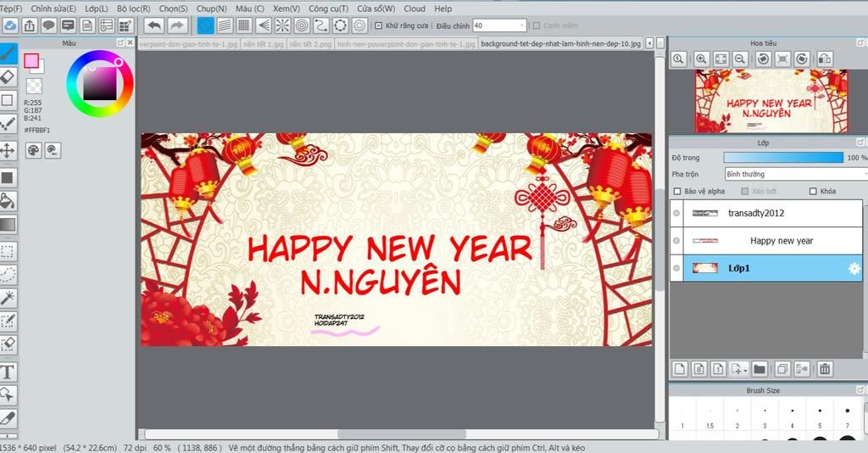Viewport: 868px width, 453px height.
Task: Zoom in using navigator magnifier plus
Action: [x=701, y=59]
